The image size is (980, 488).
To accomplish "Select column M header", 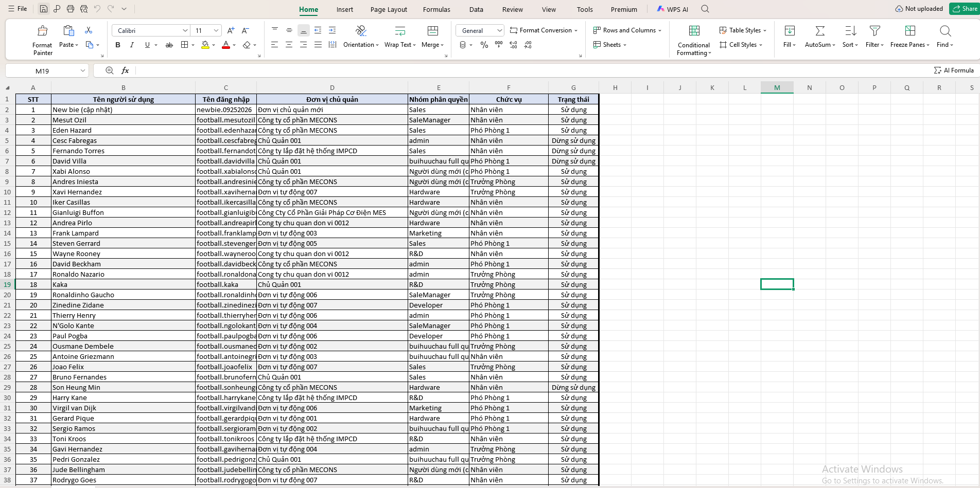I will 777,88.
